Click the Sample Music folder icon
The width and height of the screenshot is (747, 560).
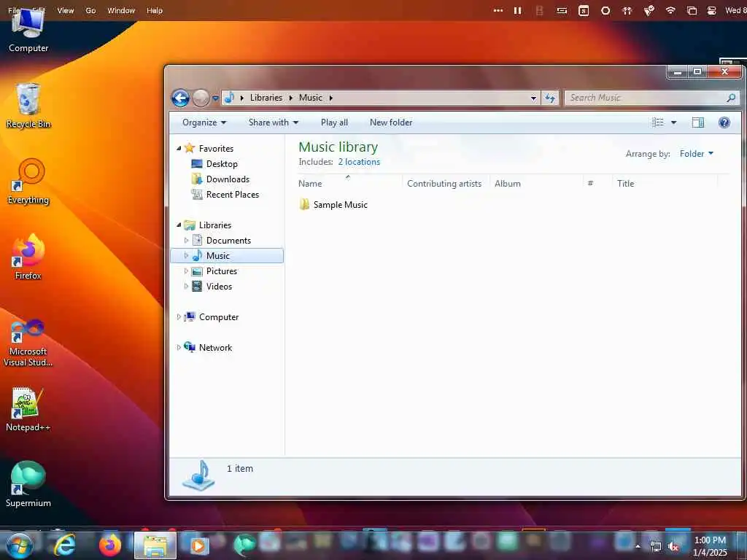(x=304, y=205)
